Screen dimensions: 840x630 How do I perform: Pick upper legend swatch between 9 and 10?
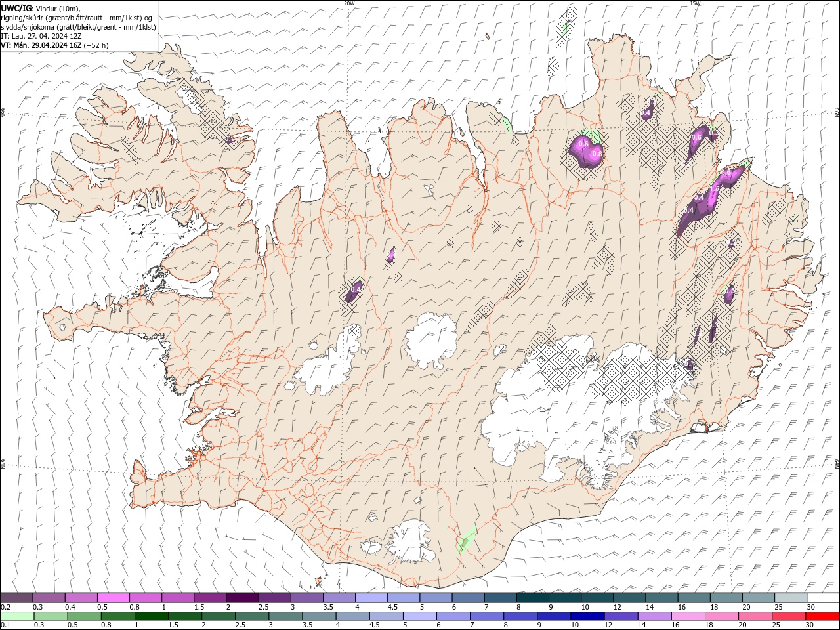click(564, 597)
